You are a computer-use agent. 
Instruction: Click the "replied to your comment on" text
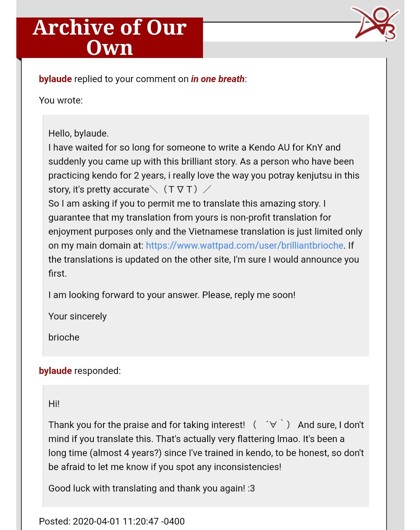(131, 79)
